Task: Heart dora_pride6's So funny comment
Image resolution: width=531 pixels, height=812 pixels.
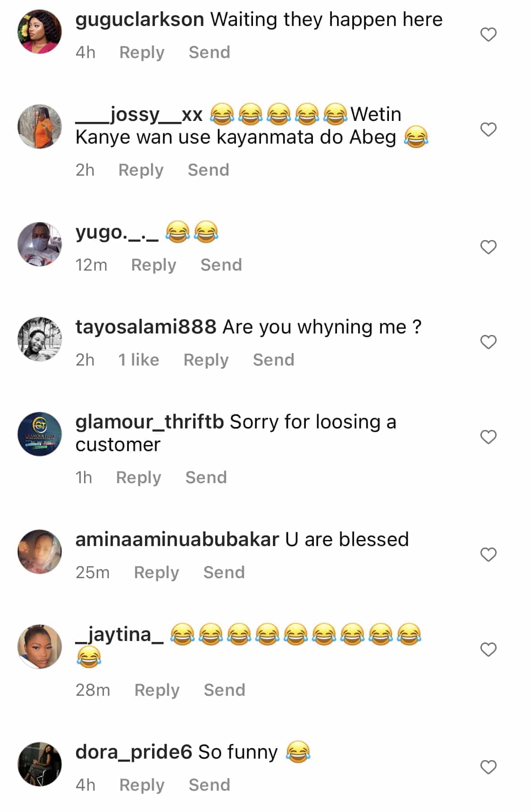Action: tap(488, 767)
